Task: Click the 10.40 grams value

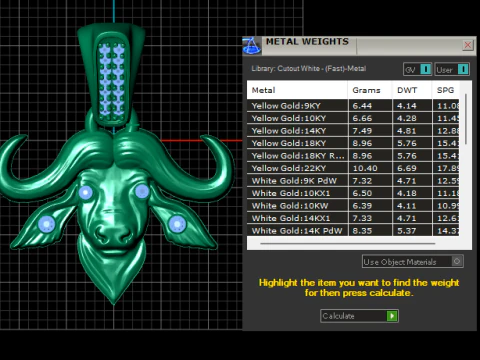Action: pyautogui.click(x=365, y=168)
